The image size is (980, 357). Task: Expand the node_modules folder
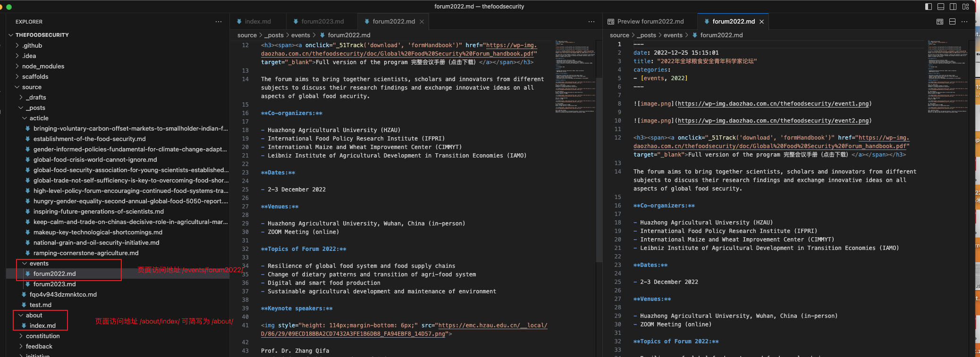pos(42,66)
